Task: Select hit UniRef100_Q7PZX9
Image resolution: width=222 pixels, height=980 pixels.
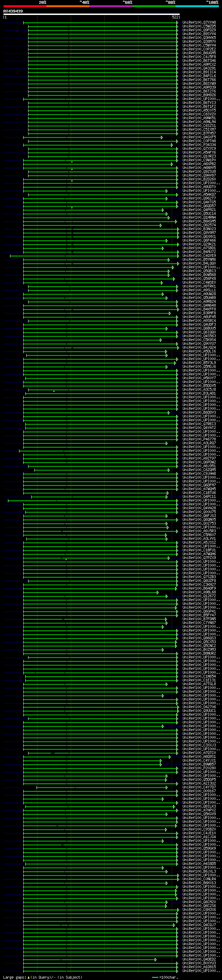Action: click(x=199, y=558)
